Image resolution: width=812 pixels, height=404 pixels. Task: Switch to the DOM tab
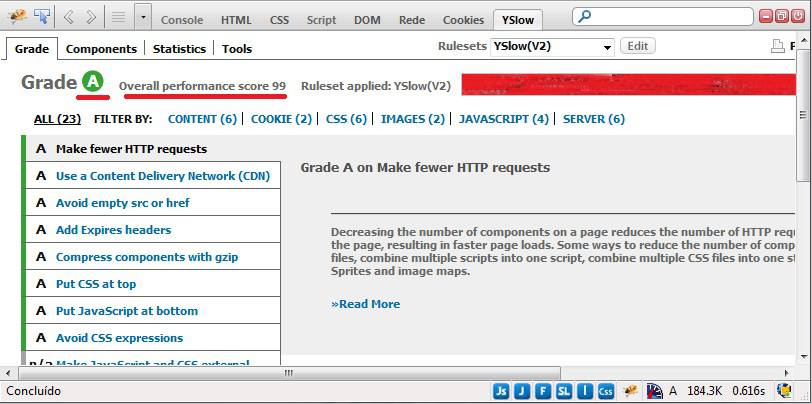367,20
